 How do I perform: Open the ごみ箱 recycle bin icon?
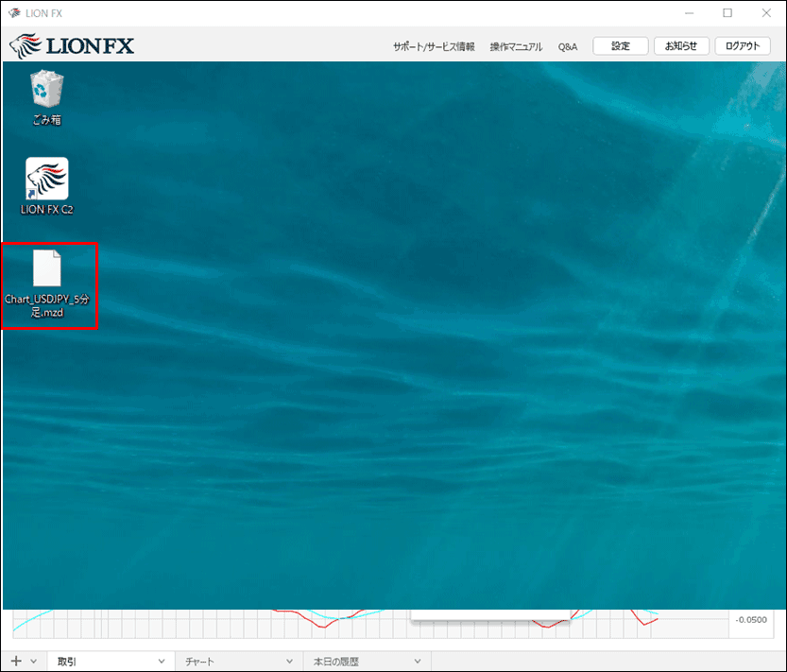(46, 97)
